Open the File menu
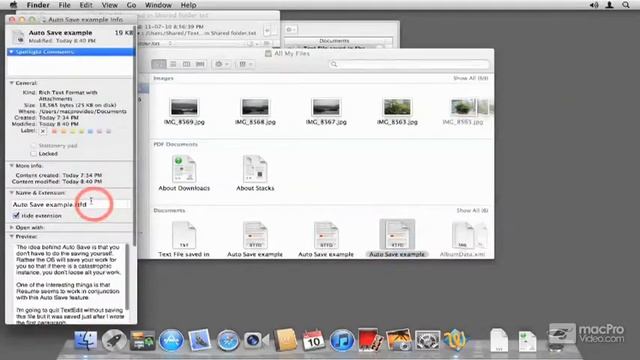 point(64,5)
